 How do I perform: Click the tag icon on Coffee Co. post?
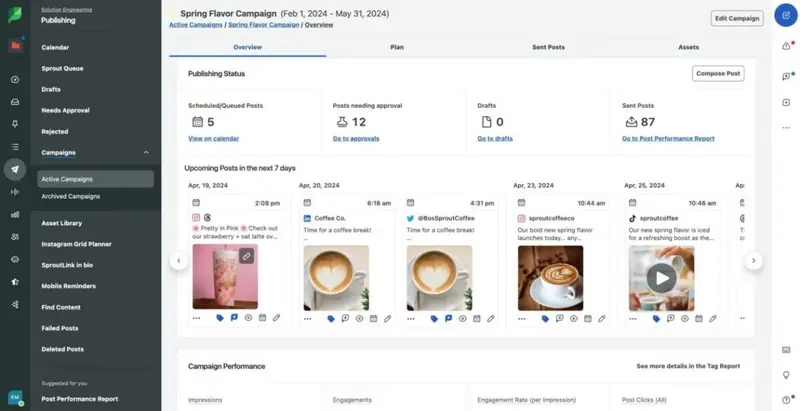[331, 318]
